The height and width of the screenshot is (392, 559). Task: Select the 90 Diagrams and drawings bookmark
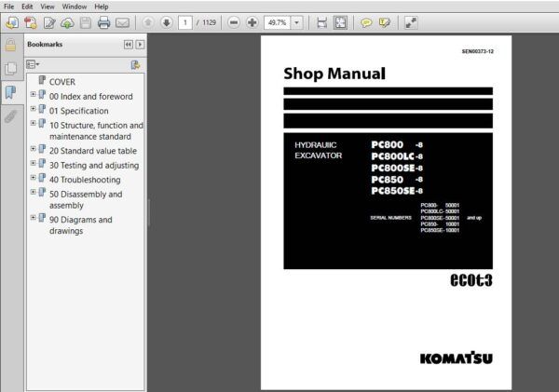coord(81,225)
